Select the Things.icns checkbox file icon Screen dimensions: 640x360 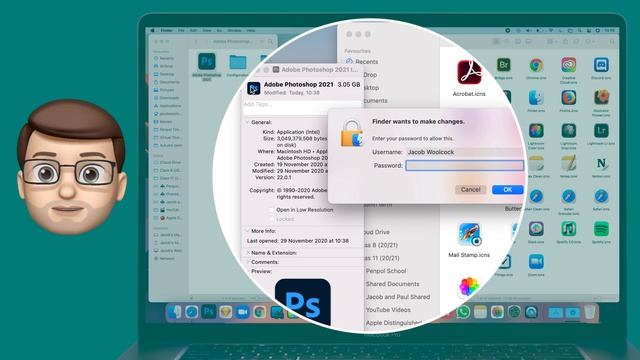click(504, 262)
